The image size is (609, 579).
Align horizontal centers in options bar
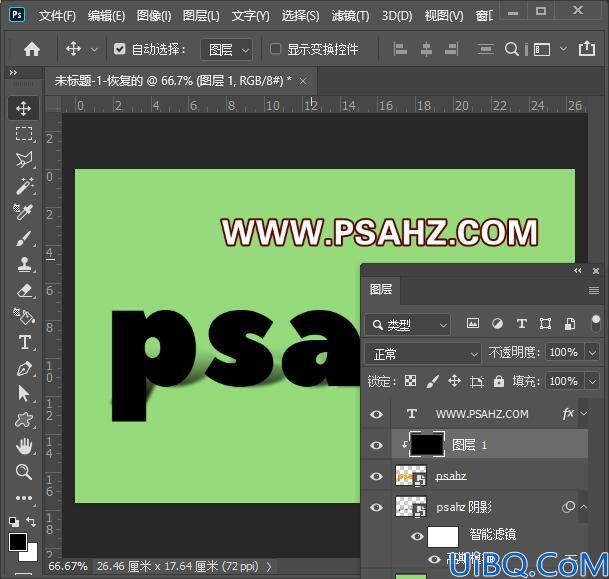pos(426,49)
